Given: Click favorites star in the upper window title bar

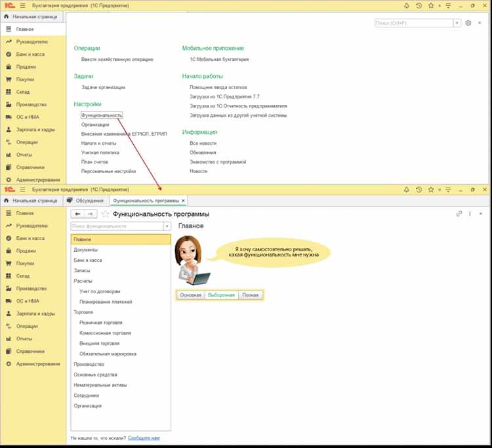Looking at the screenshot, I should [431, 6].
